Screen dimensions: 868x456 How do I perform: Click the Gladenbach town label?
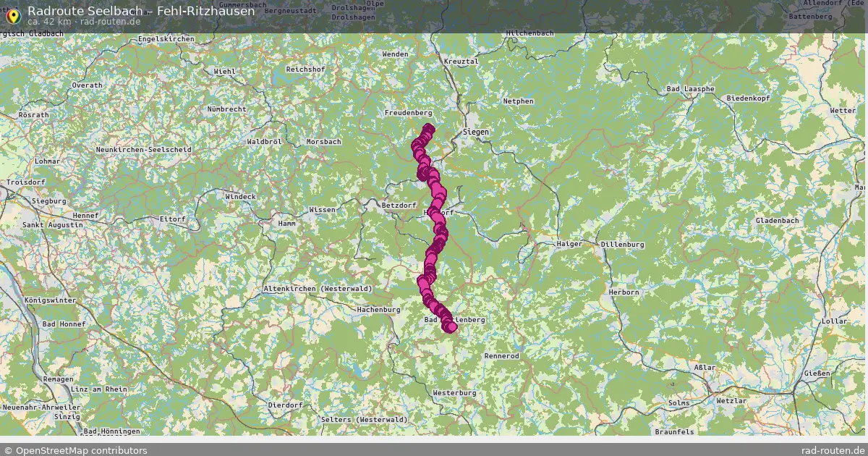(x=778, y=220)
